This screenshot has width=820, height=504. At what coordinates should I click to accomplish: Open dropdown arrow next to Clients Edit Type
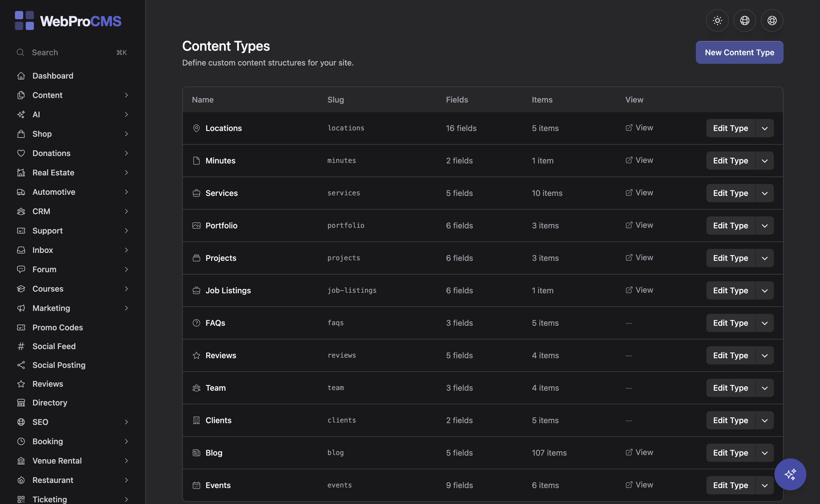pyautogui.click(x=764, y=420)
